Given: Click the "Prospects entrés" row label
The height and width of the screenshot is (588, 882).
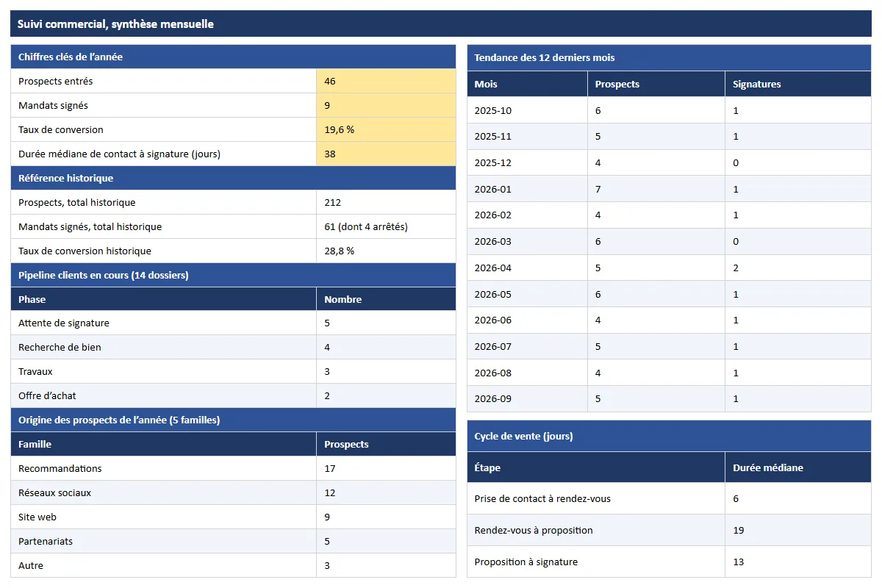Looking at the screenshot, I should click(x=56, y=81).
